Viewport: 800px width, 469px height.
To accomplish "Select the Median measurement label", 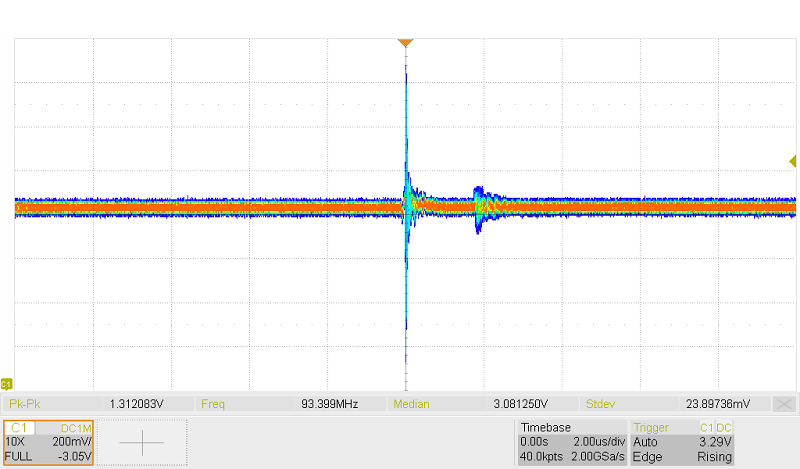I will [410, 404].
